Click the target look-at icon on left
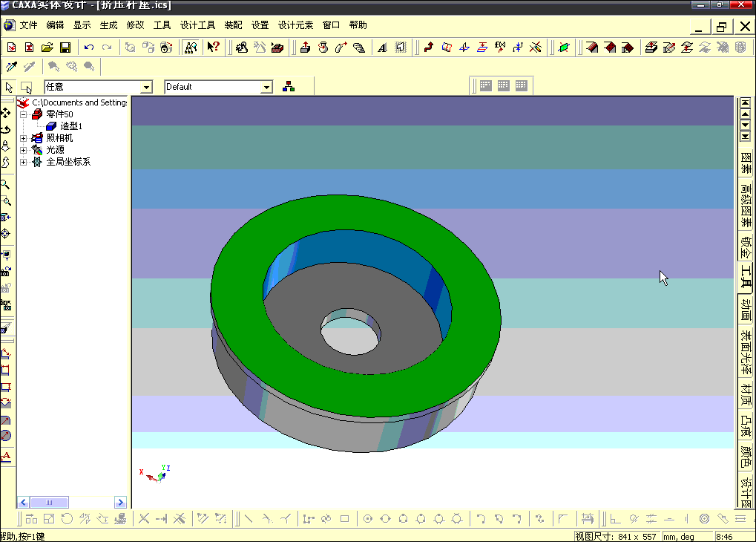Screen dimensions: 756x542 (x=5, y=234)
